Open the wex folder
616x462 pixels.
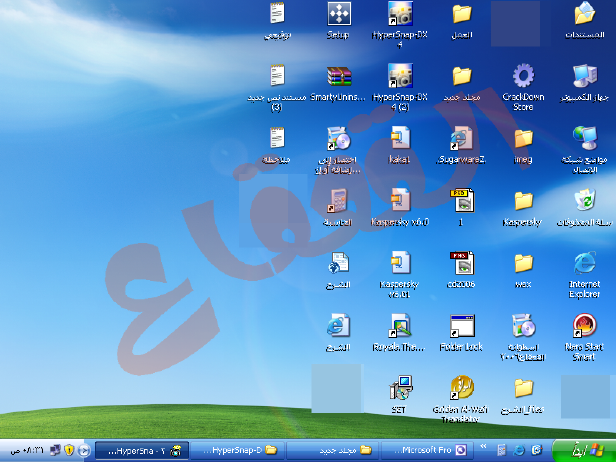click(x=522, y=265)
